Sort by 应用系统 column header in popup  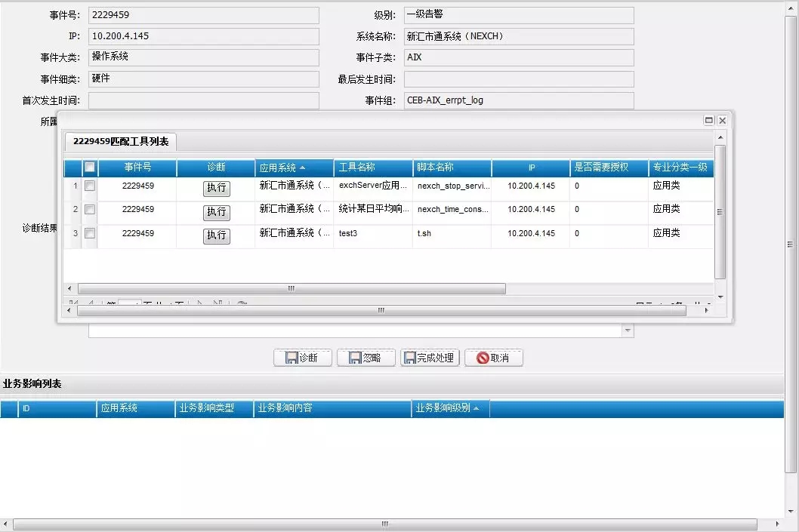[x=294, y=168]
